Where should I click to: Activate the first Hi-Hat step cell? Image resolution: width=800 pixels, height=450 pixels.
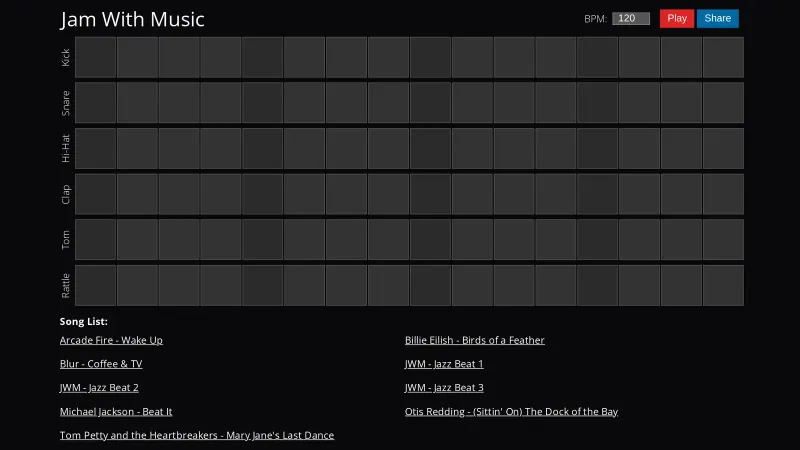coord(96,148)
